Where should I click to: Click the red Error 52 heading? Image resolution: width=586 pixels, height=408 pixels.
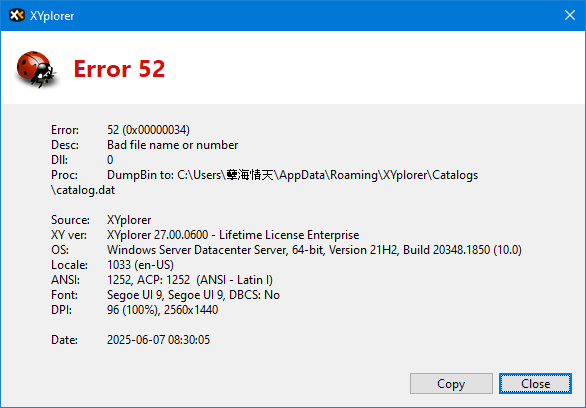[x=119, y=69]
